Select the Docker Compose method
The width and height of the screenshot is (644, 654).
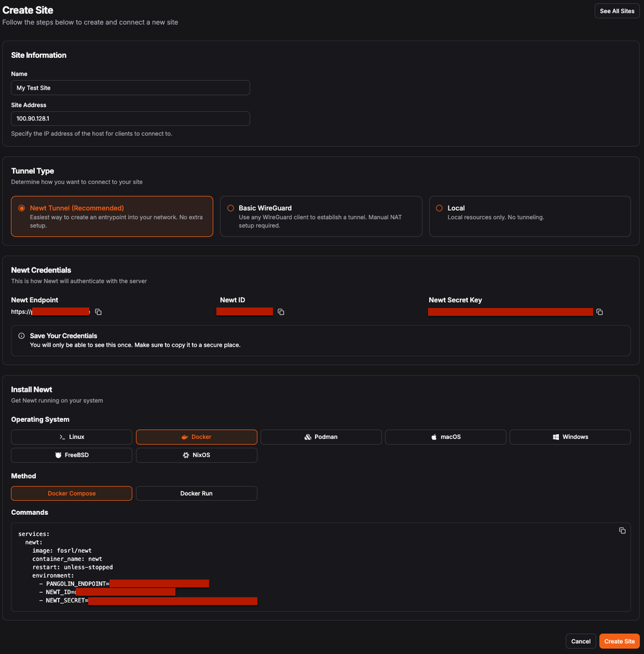pos(71,493)
